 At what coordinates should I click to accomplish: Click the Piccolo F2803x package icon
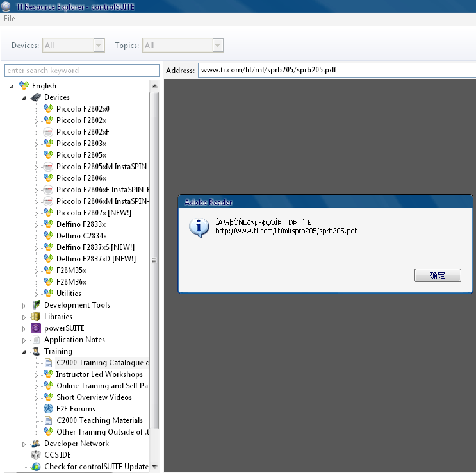click(48, 144)
